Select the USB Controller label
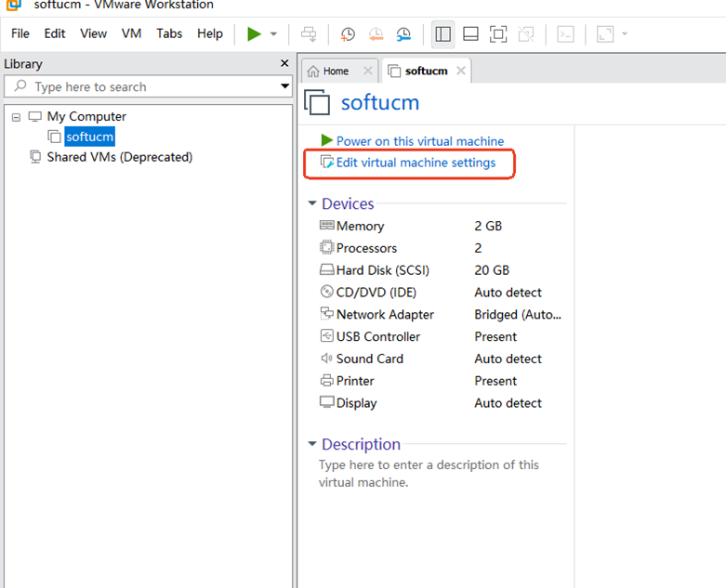This screenshot has height=588, width=726. point(377,336)
